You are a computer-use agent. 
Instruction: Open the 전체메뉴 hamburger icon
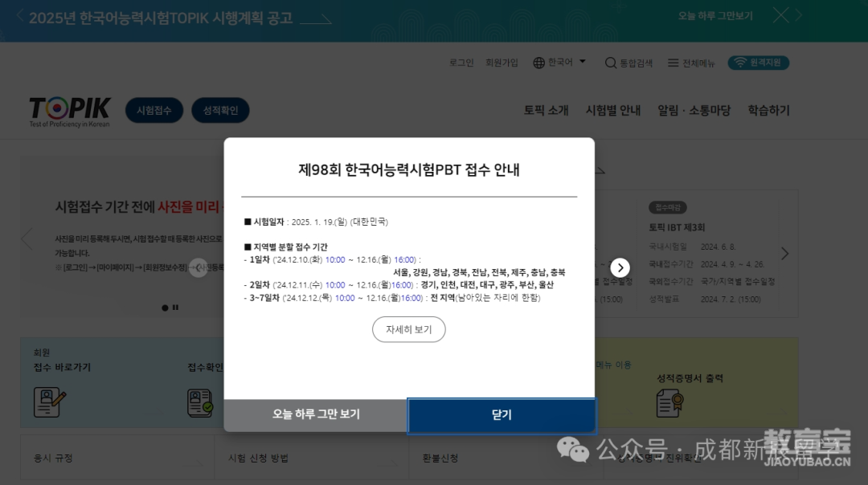point(674,63)
